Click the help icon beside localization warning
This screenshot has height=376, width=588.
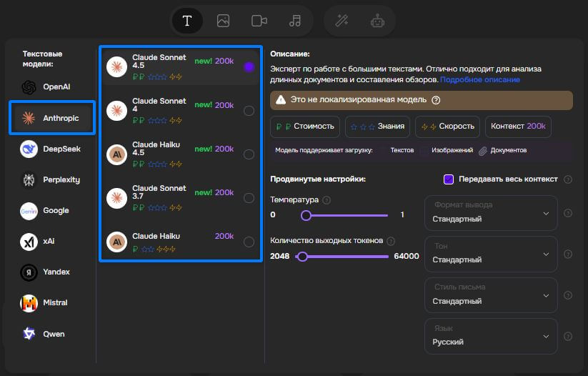[436, 100]
